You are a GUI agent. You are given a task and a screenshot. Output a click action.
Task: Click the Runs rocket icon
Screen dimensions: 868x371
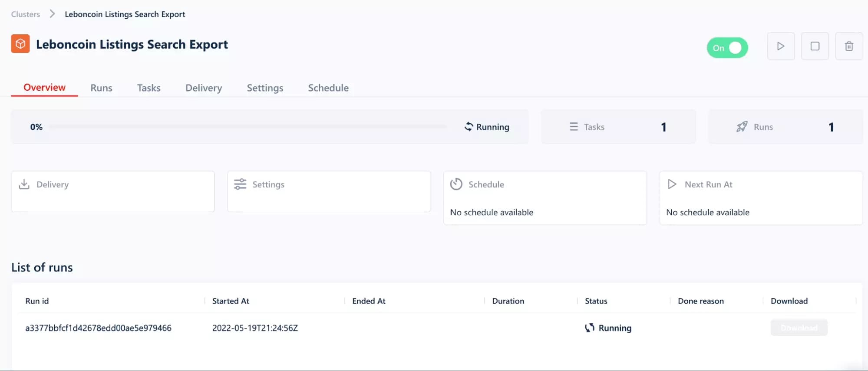[742, 127]
